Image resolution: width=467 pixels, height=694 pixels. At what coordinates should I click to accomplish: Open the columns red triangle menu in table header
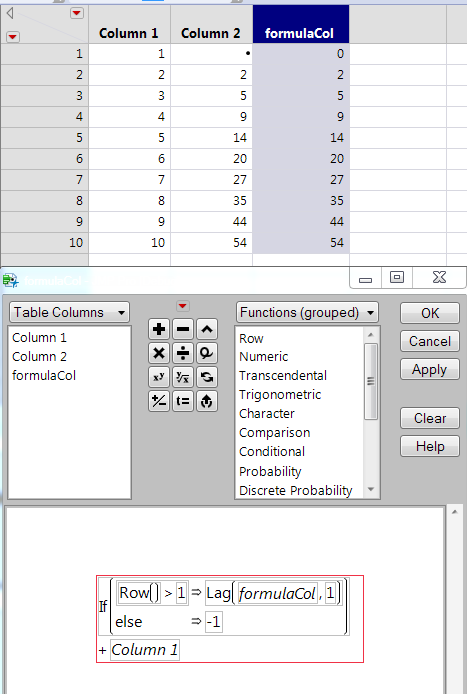click(77, 13)
